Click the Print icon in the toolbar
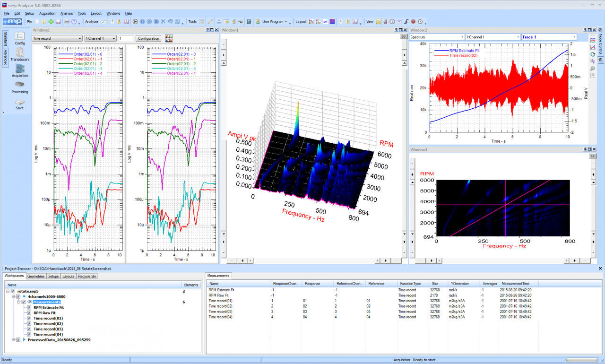 tap(67, 21)
